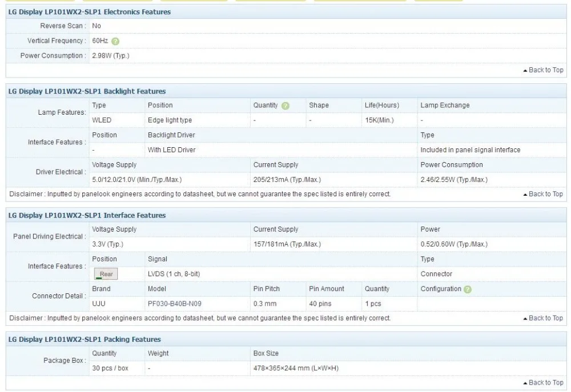The height and width of the screenshot is (392, 571).
Task: Click the Box Size column header
Action: tap(266, 353)
